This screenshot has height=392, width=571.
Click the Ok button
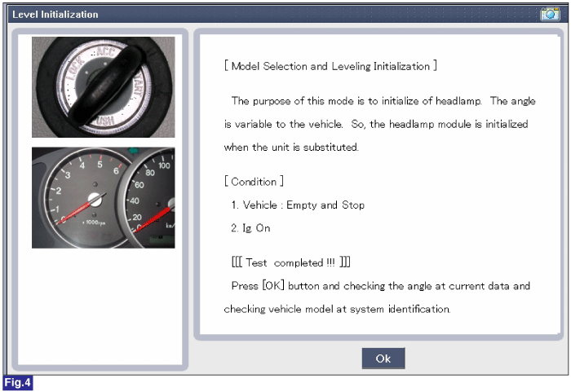[383, 359]
